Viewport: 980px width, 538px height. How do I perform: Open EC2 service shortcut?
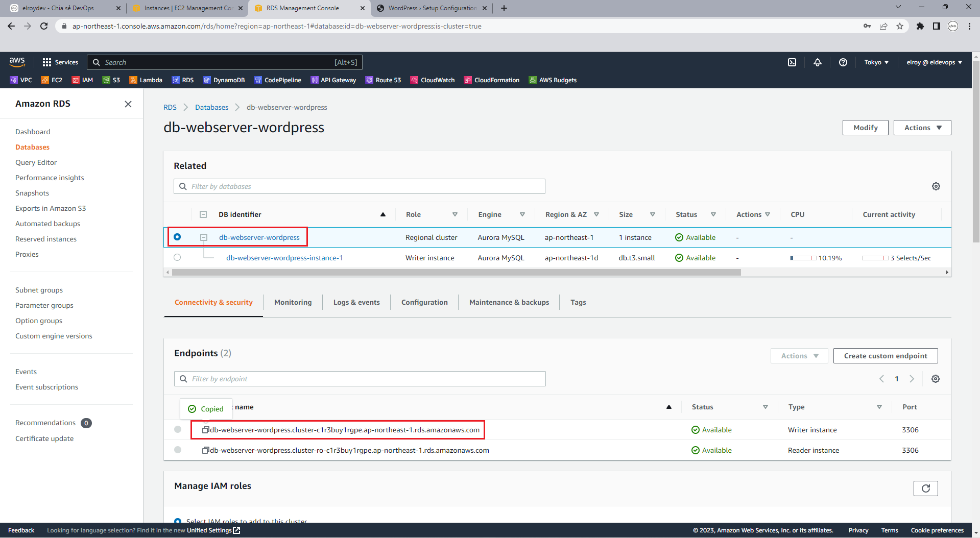[52, 80]
